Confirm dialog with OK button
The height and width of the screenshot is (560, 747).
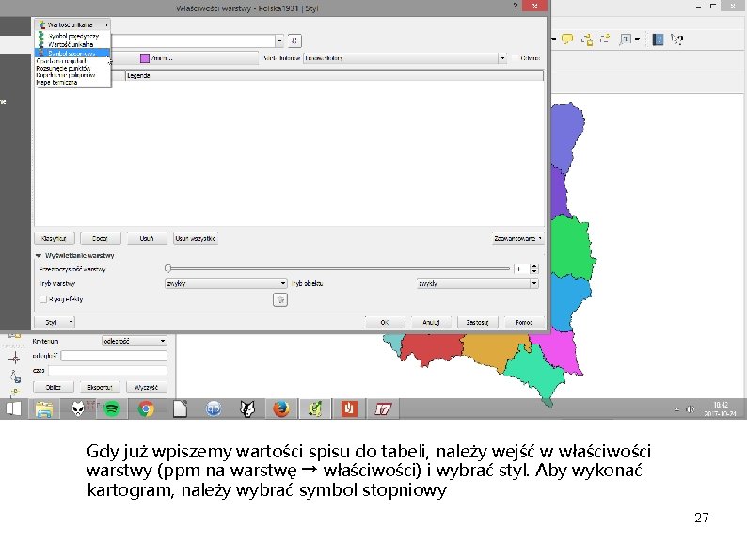pos(385,322)
